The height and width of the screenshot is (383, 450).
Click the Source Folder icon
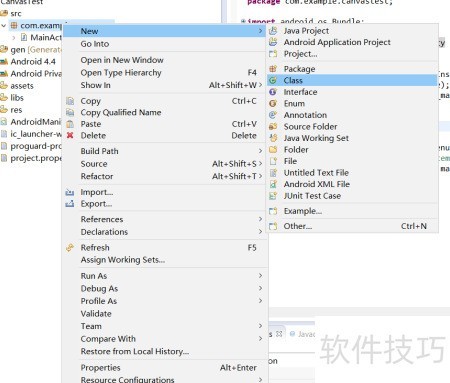(273, 126)
